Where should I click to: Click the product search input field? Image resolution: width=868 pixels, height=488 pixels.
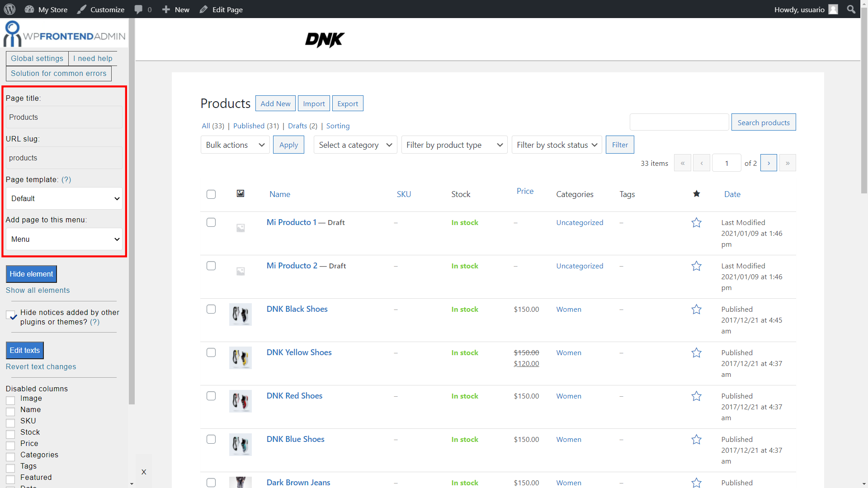679,122
